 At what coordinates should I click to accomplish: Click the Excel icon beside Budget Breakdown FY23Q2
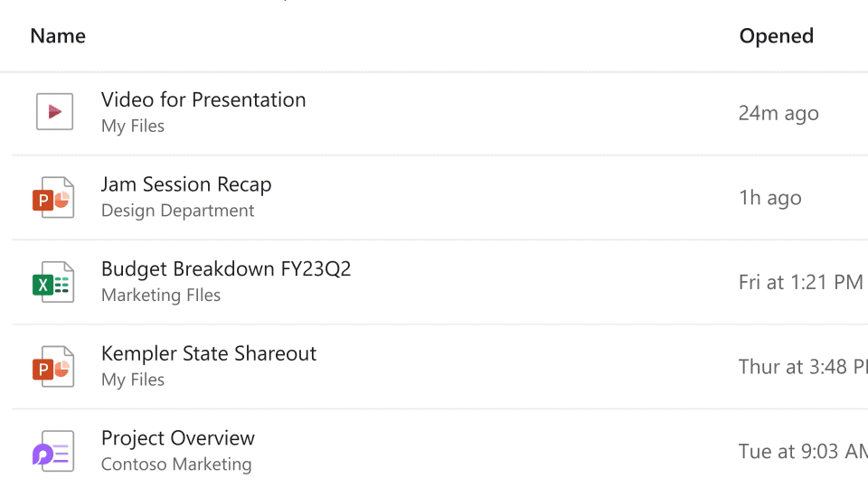52,282
